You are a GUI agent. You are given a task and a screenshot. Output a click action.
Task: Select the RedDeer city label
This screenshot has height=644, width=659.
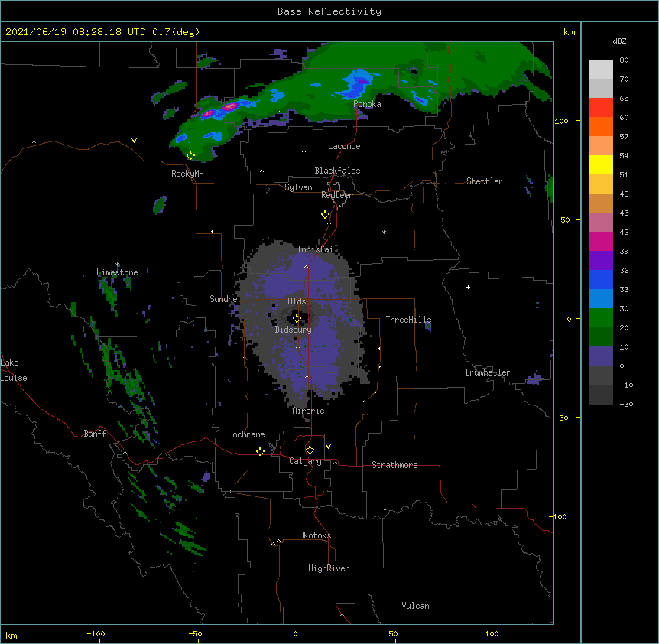[x=336, y=195]
